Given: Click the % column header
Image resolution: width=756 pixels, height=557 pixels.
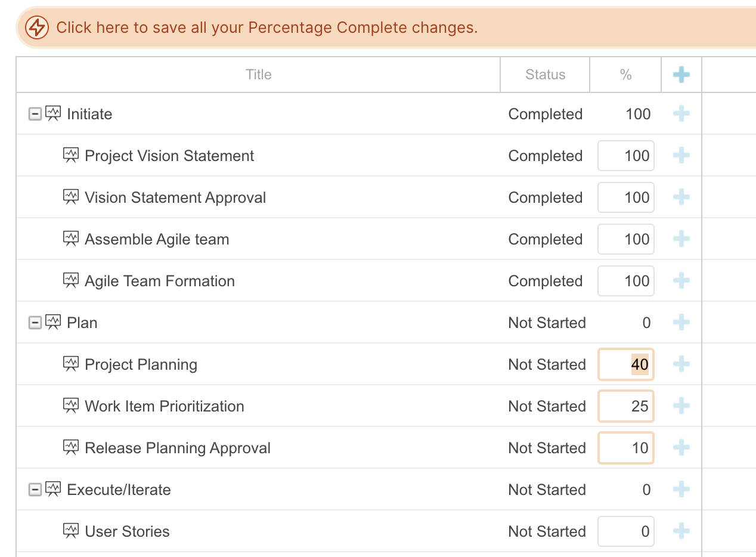Looking at the screenshot, I should click(625, 75).
